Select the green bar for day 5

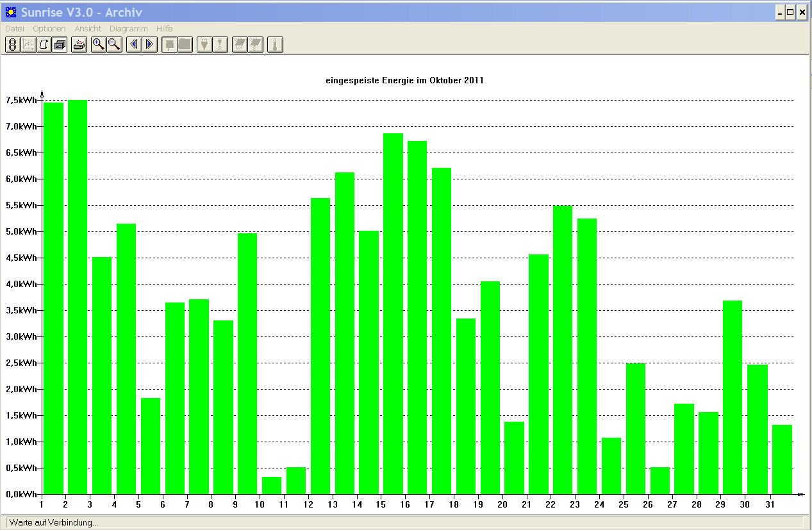[x=151, y=446]
